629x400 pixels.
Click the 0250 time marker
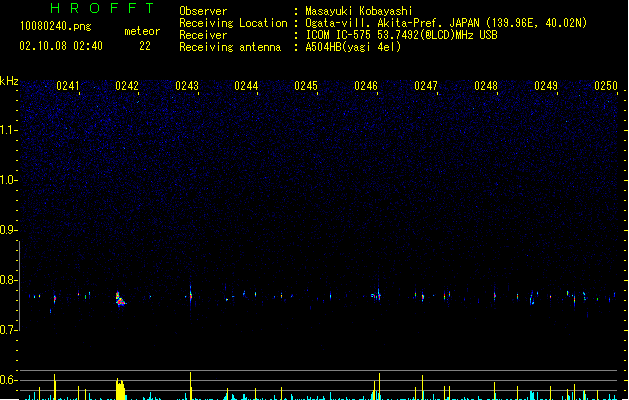point(606,86)
